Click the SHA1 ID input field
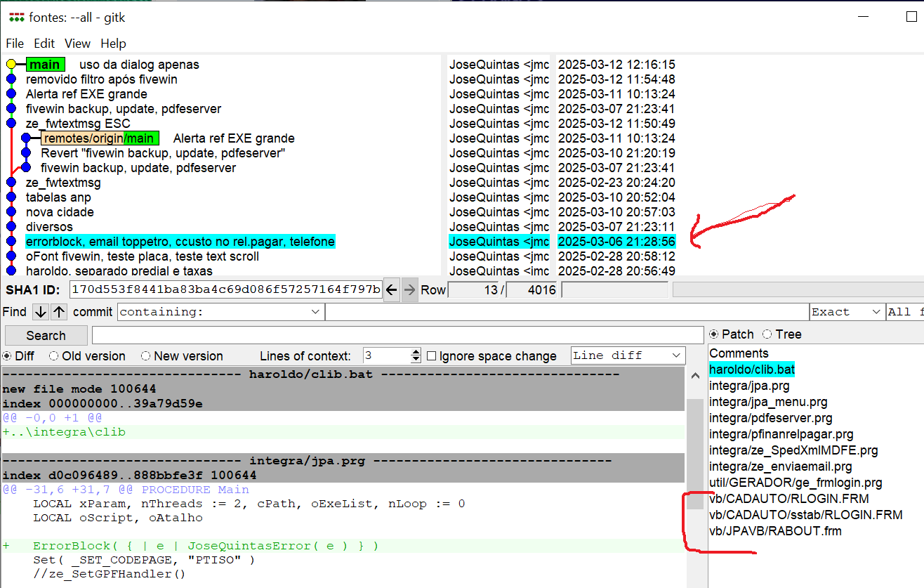924x588 pixels. tap(225, 289)
